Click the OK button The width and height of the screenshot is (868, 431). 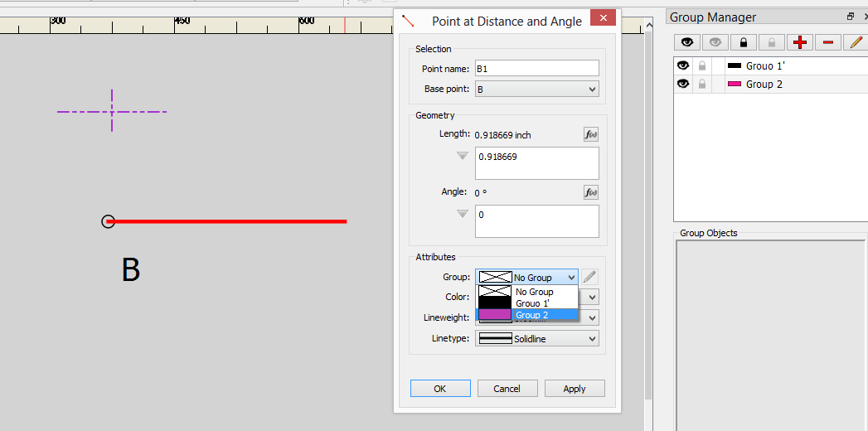[440, 389]
